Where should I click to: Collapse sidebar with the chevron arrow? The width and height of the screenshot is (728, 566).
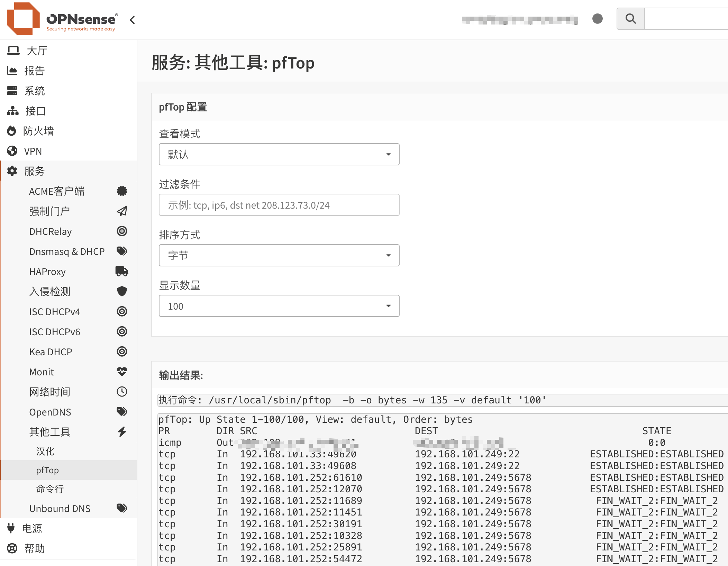(x=132, y=20)
